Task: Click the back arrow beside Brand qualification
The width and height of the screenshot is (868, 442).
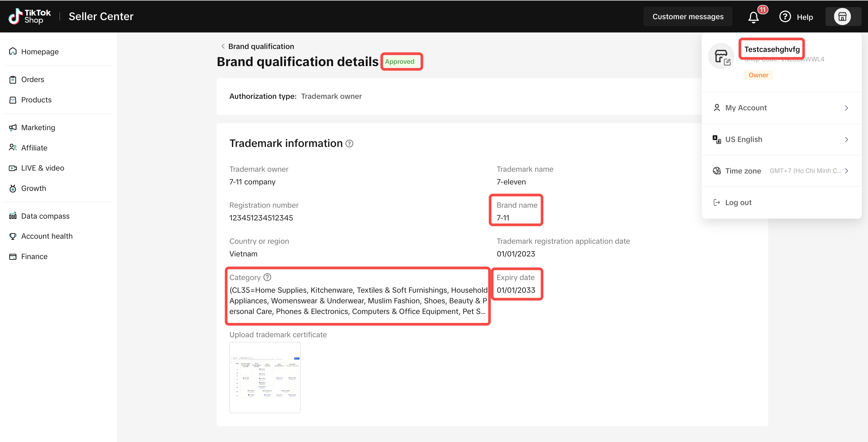Action: pos(223,46)
